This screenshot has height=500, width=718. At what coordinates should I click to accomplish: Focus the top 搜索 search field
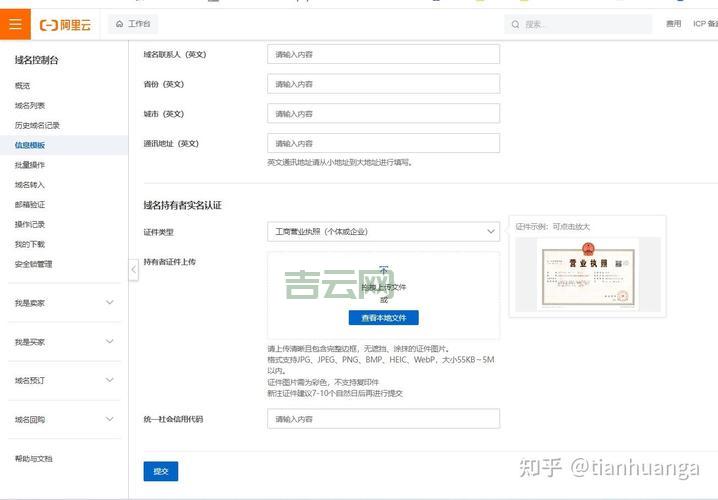point(578,24)
